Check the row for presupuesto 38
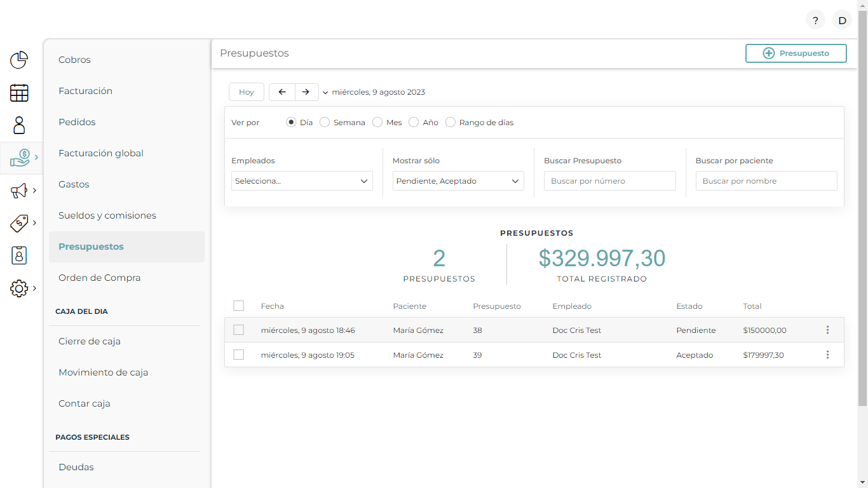 (239, 330)
